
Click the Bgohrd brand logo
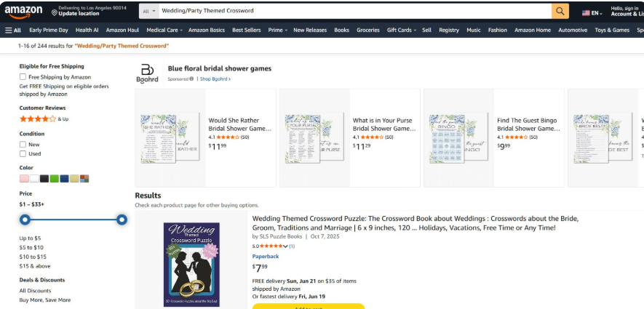coord(147,74)
